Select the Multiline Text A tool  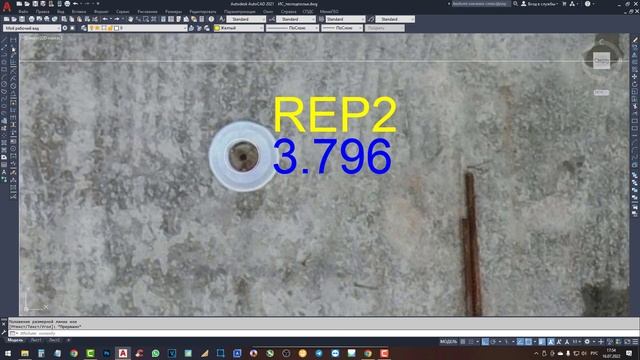(x=4, y=172)
